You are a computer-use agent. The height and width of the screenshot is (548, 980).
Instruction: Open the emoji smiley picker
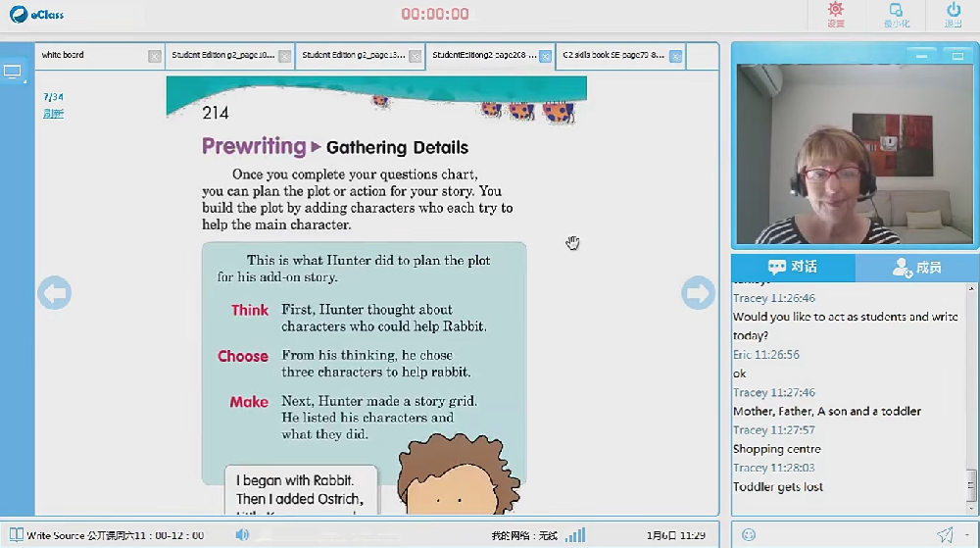point(749,534)
